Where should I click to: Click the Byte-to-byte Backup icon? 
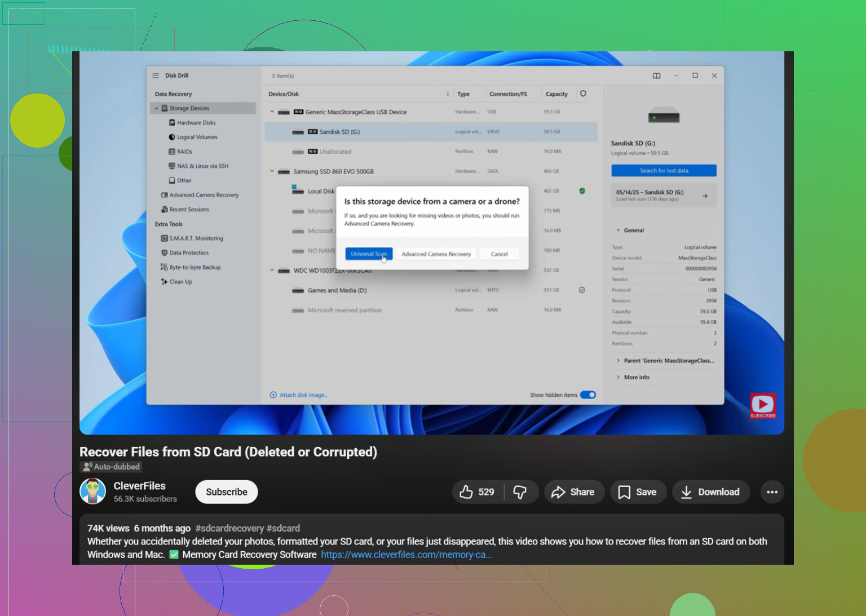pos(164,267)
